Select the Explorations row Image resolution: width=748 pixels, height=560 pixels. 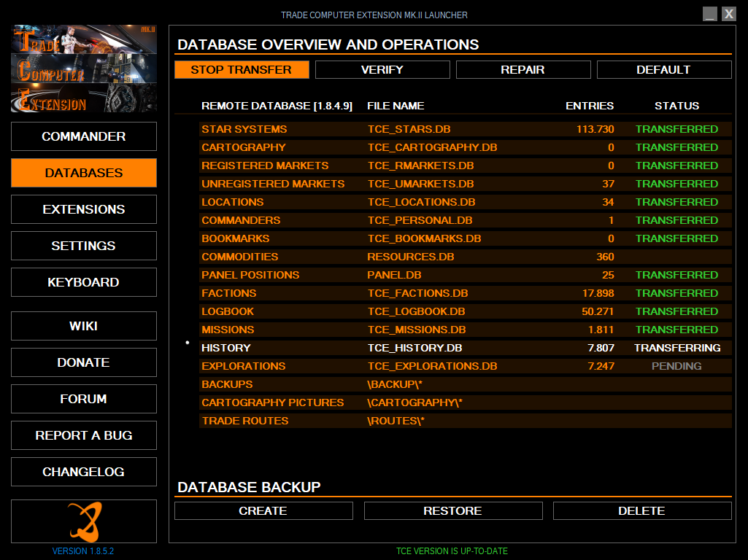tap(465, 366)
